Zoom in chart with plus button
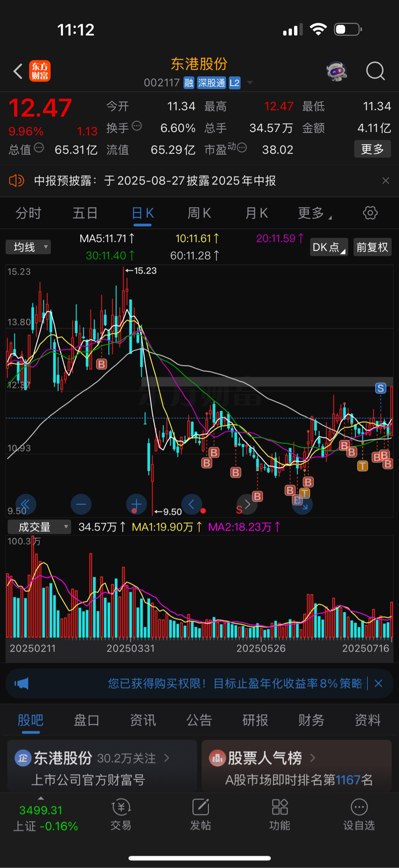Image resolution: width=399 pixels, height=868 pixels. point(136,504)
